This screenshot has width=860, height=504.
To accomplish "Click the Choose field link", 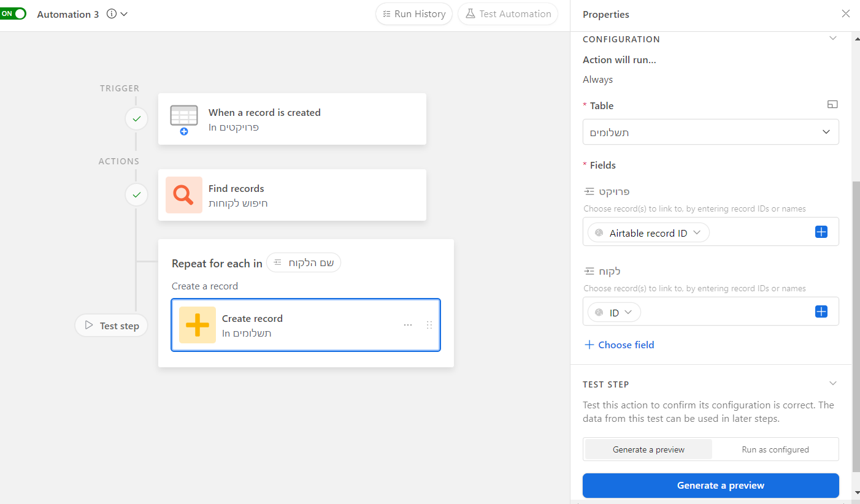I will tap(619, 345).
